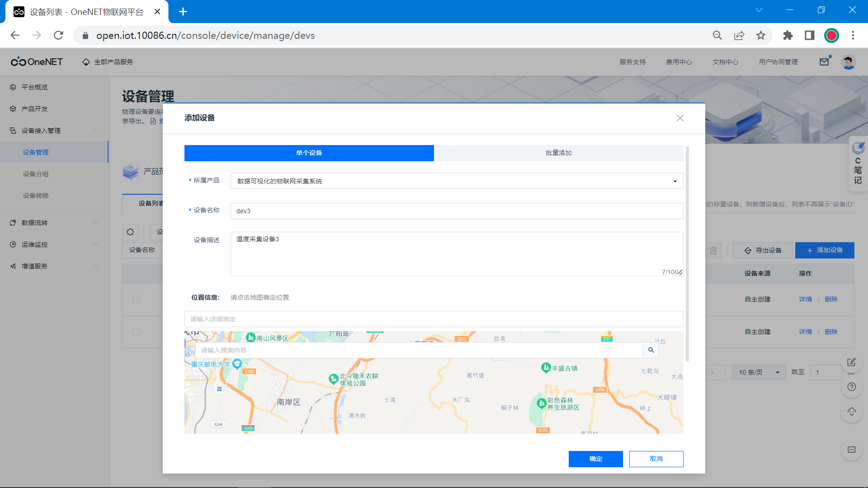Click the 设备名称 input field
The width and height of the screenshot is (868, 488).
point(457,211)
